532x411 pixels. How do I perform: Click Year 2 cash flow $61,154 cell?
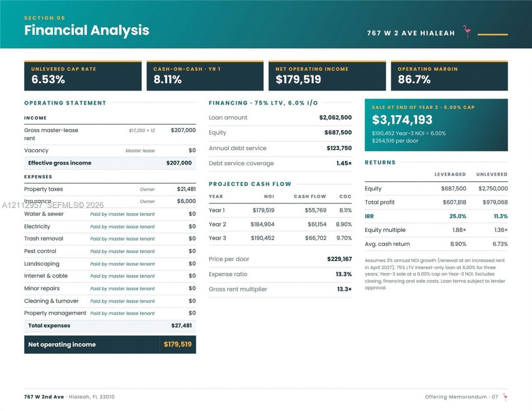(x=317, y=224)
